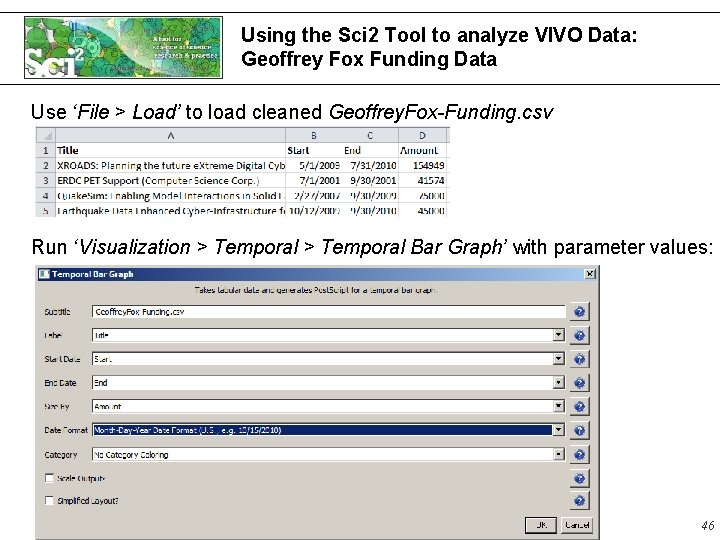
Task: Open help for the End Date field
Action: (x=579, y=383)
